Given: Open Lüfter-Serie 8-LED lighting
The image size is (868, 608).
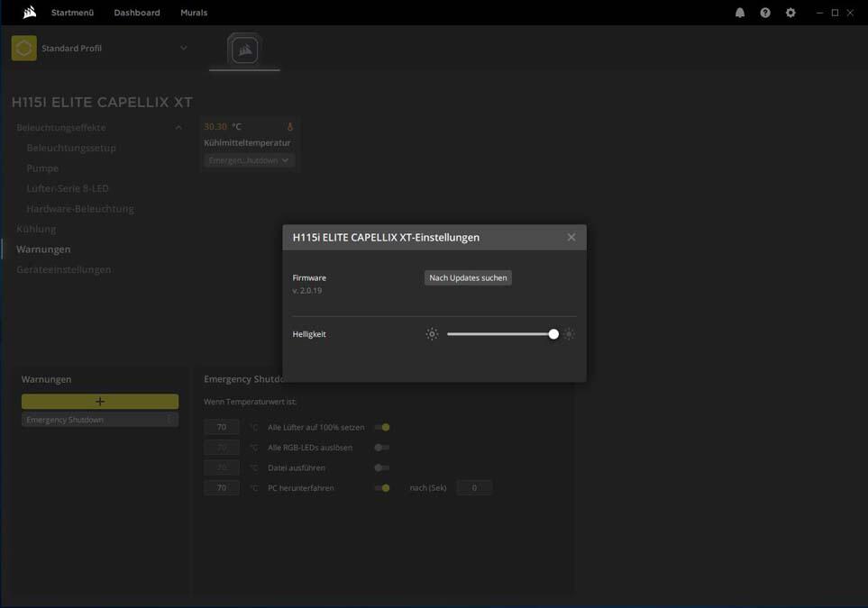Looking at the screenshot, I should [x=68, y=188].
